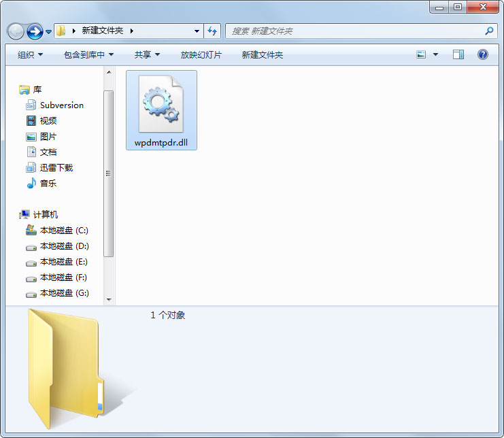
Task: Click the 迅雷下载 library icon
Action: click(31, 168)
